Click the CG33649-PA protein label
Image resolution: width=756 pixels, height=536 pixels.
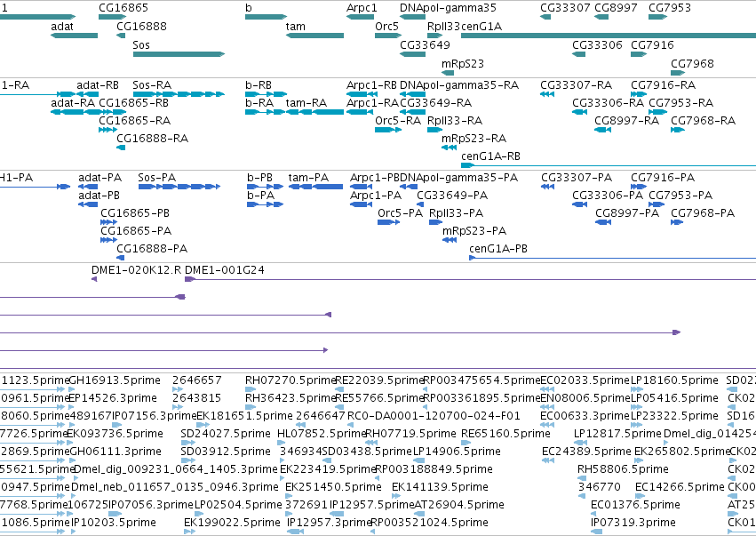[x=452, y=196]
